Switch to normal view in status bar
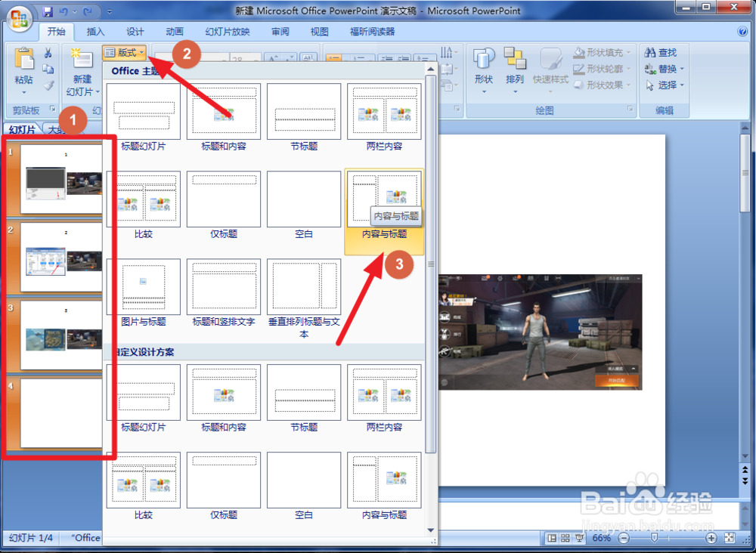The image size is (756, 553). [552, 538]
